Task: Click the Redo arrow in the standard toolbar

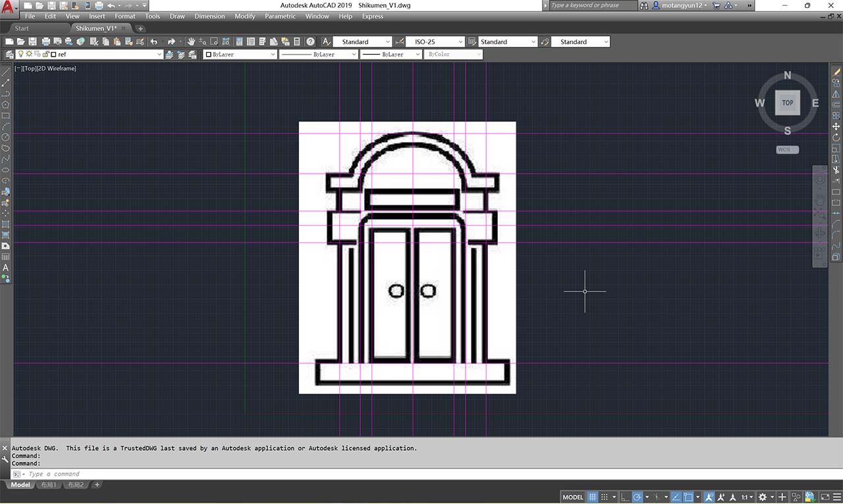Action: pos(171,41)
